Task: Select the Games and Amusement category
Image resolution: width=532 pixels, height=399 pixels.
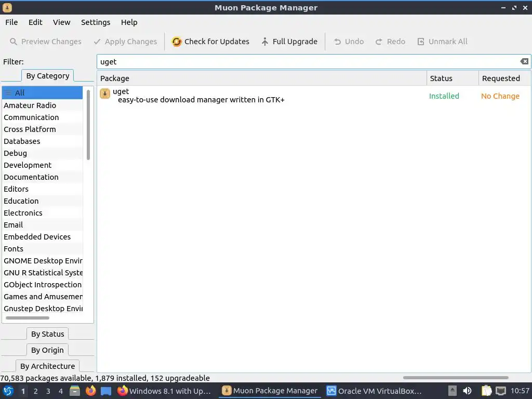Action: tap(43, 297)
